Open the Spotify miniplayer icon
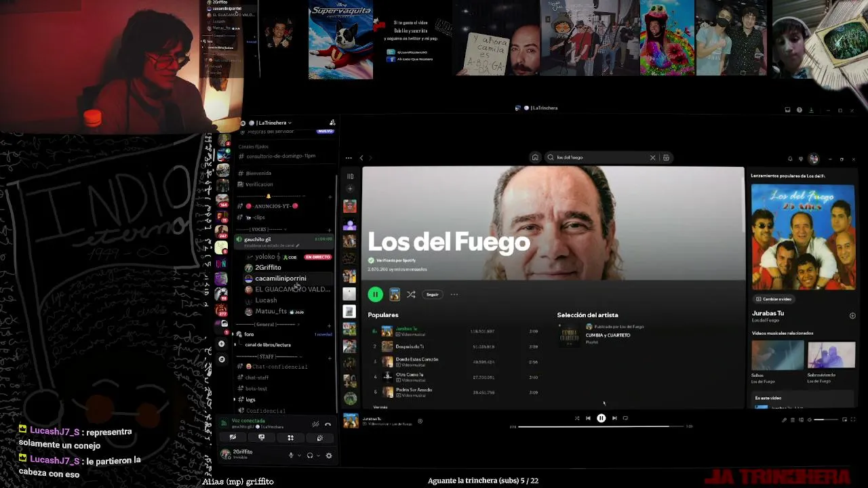 click(x=843, y=420)
